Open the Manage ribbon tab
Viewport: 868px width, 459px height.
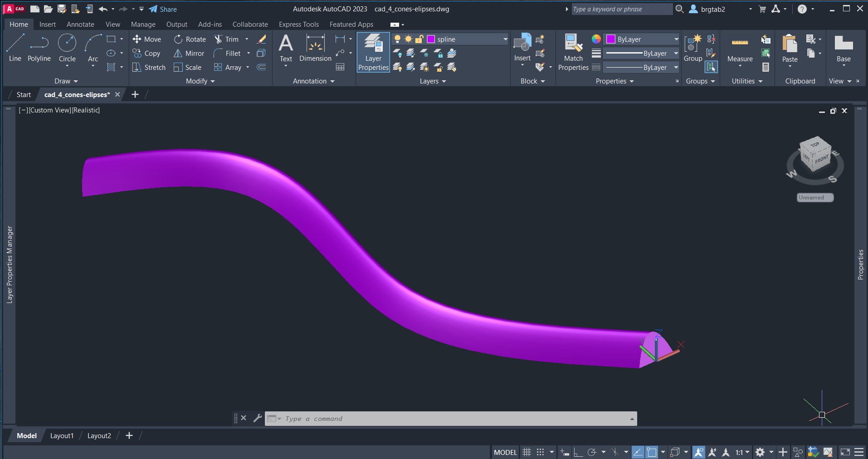click(143, 24)
